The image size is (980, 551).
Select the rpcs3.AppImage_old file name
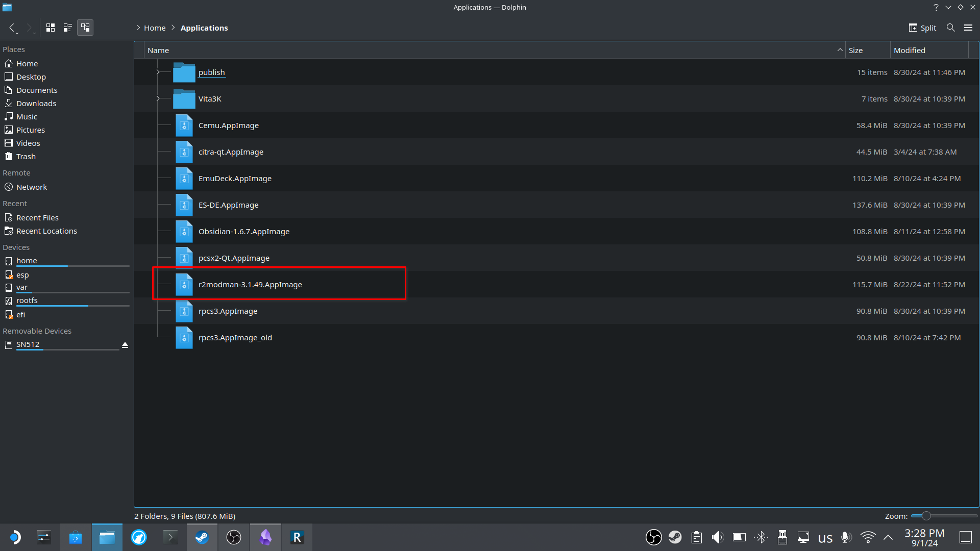coord(235,338)
